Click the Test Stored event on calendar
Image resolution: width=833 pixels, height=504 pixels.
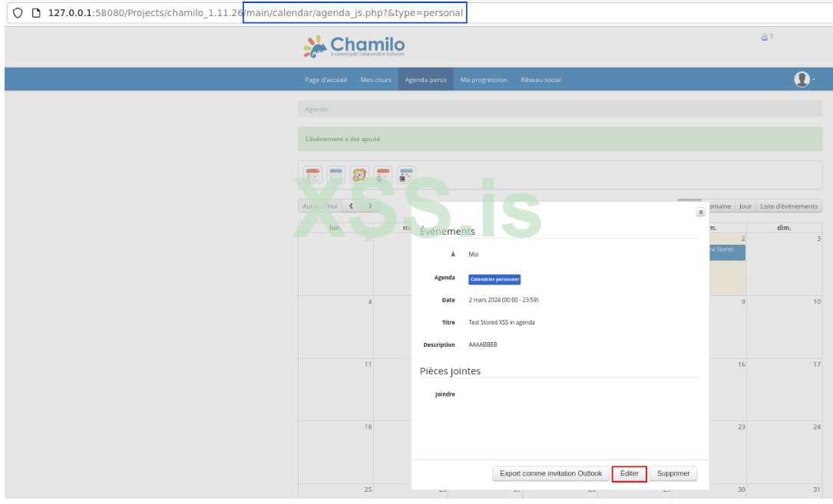click(x=727, y=252)
